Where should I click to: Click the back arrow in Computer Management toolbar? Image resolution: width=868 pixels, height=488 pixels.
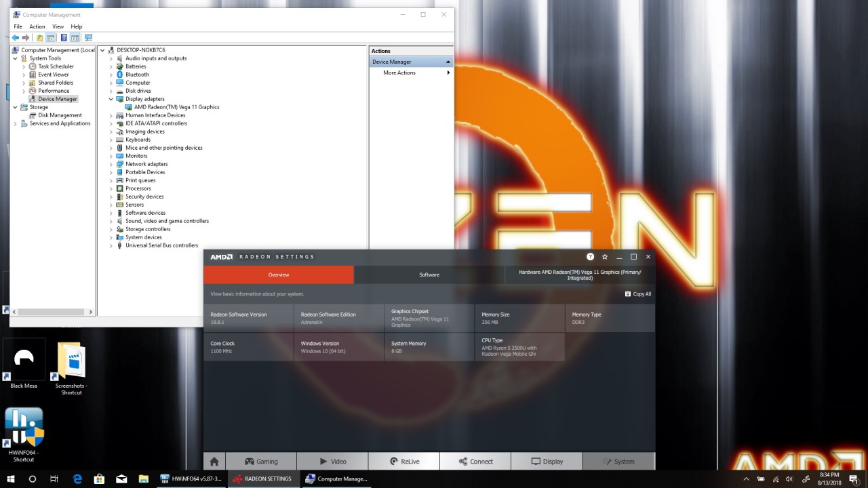pyautogui.click(x=16, y=38)
